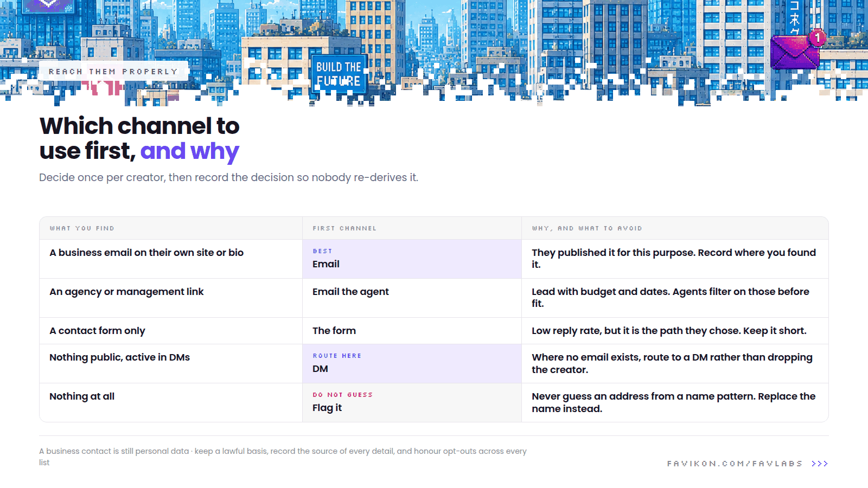
Task: Click the Do Not Guess Flag it cell
Action: (x=412, y=402)
